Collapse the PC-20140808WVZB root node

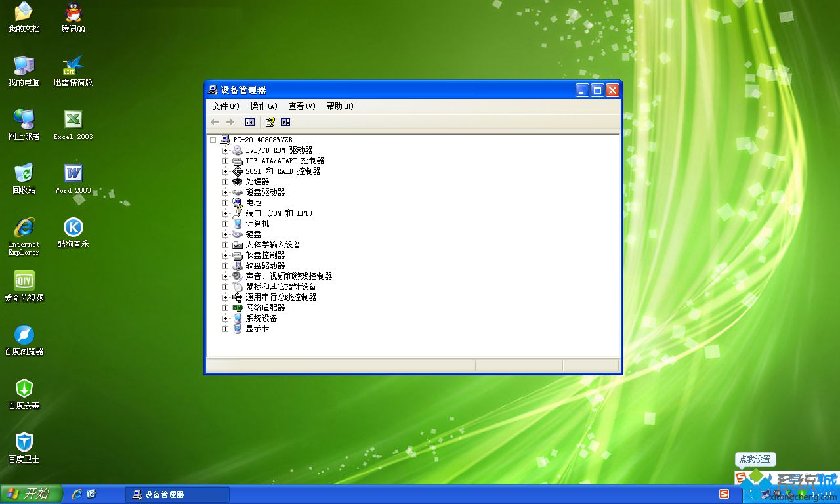click(213, 140)
